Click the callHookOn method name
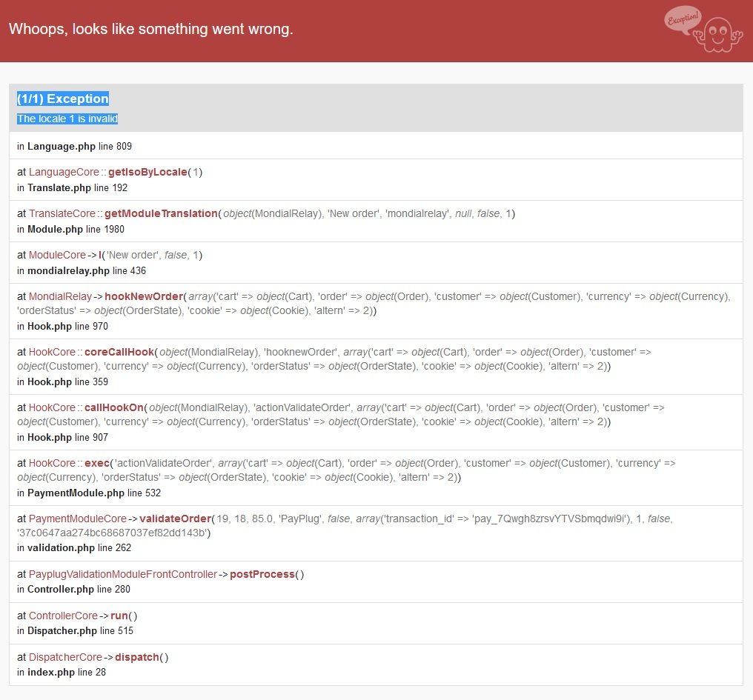This screenshot has height=700, width=753. (x=114, y=407)
